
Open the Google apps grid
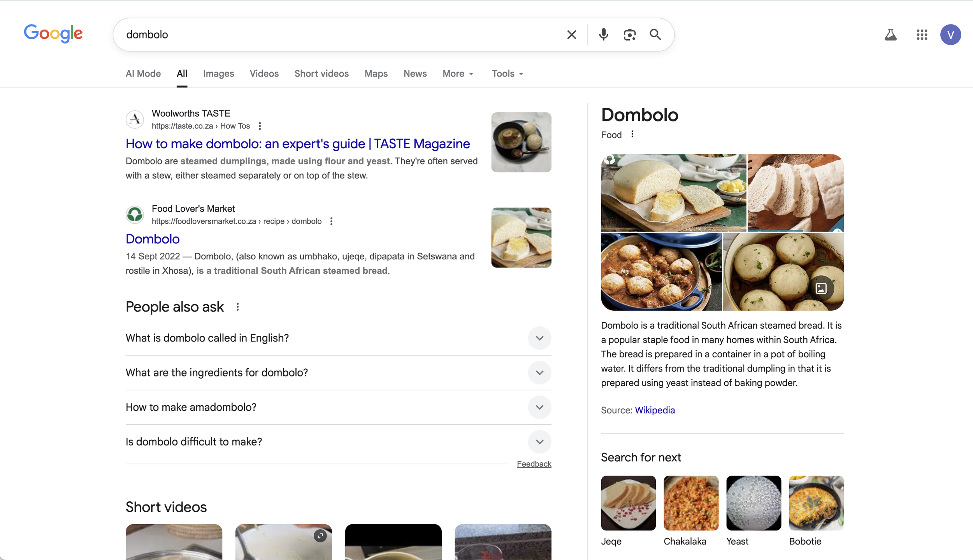point(922,35)
